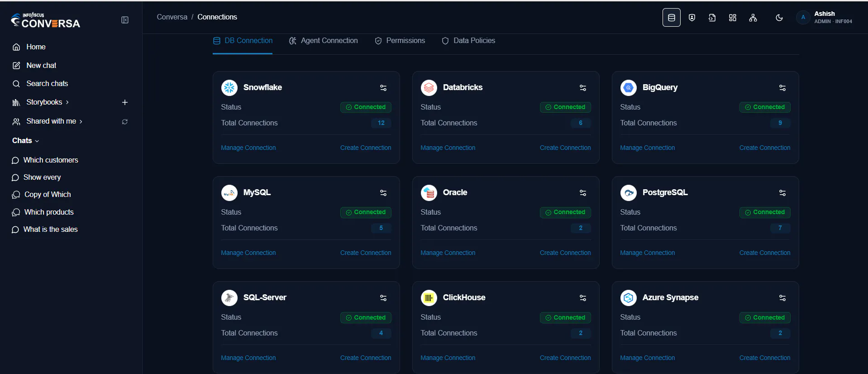The height and width of the screenshot is (374, 868).
Task: Open settings icon on the MySQL card
Action: (x=383, y=193)
